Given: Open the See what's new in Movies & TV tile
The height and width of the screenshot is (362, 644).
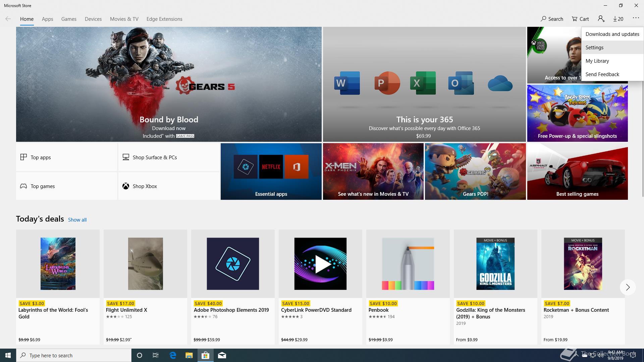Looking at the screenshot, I should pyautogui.click(x=373, y=172).
